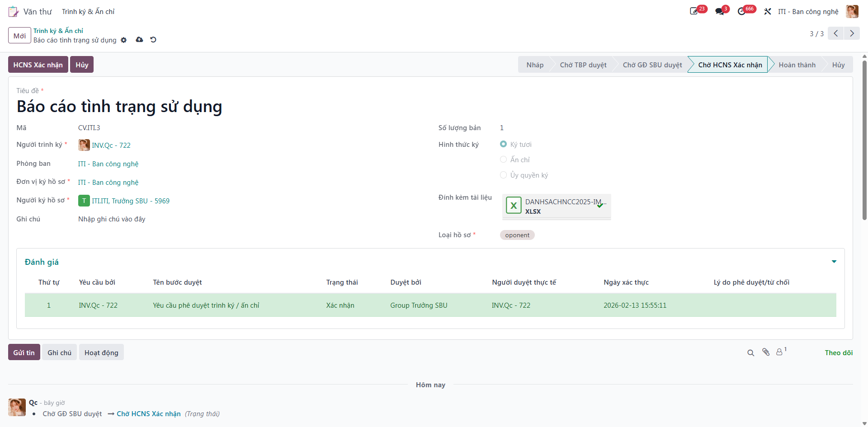The image size is (868, 427).
Task: Open the Hoạt động chatter tab
Action: click(101, 352)
